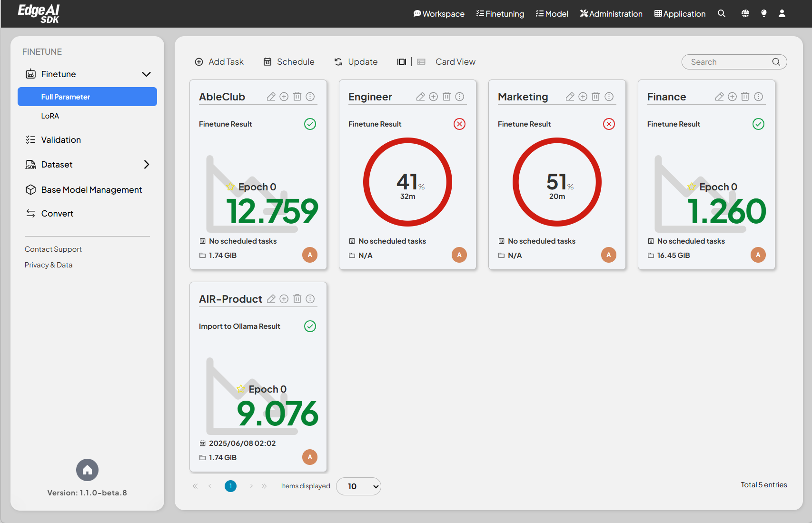Image resolution: width=812 pixels, height=523 pixels.
Task: Delete the AIR-Product task via trash icon
Action: [297, 299]
